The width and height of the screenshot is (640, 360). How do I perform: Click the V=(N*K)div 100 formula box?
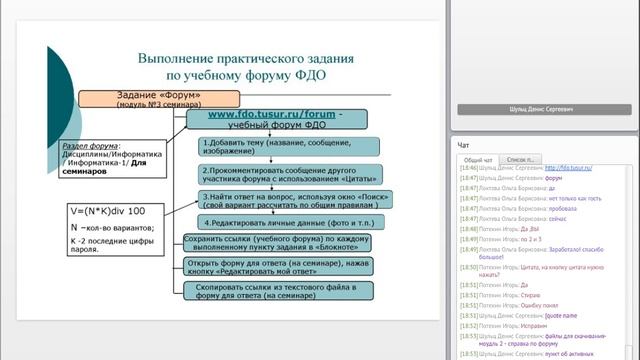(116, 230)
